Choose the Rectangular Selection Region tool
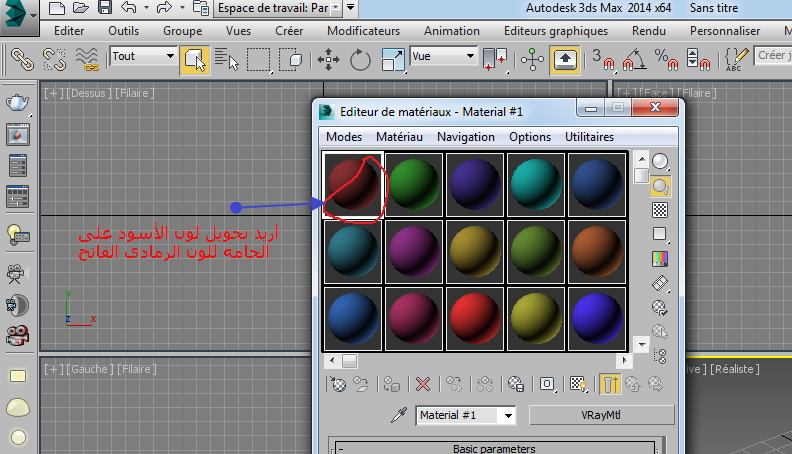 tap(258, 59)
